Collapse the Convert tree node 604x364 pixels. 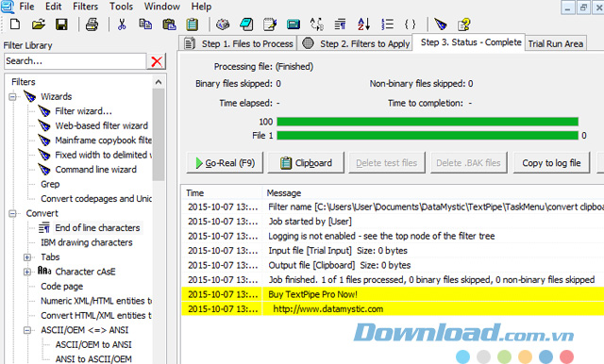(x=12, y=213)
